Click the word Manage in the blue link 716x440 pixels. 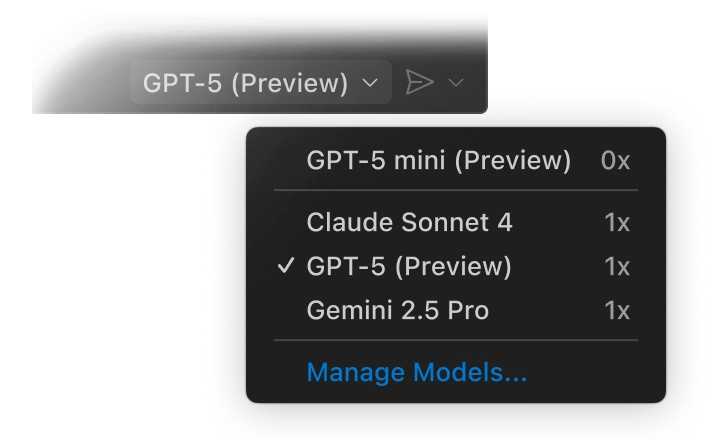coord(350,373)
